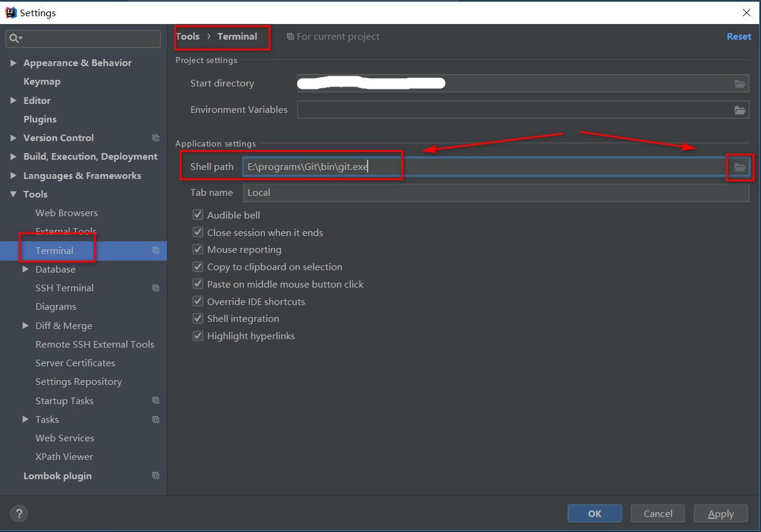Click the Reset link
761x532 pixels.
click(x=739, y=37)
